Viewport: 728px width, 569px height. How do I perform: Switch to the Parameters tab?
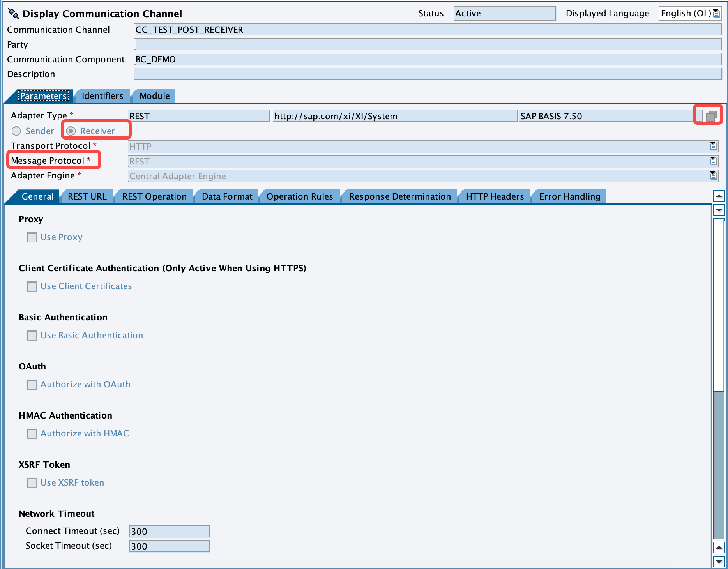click(44, 96)
